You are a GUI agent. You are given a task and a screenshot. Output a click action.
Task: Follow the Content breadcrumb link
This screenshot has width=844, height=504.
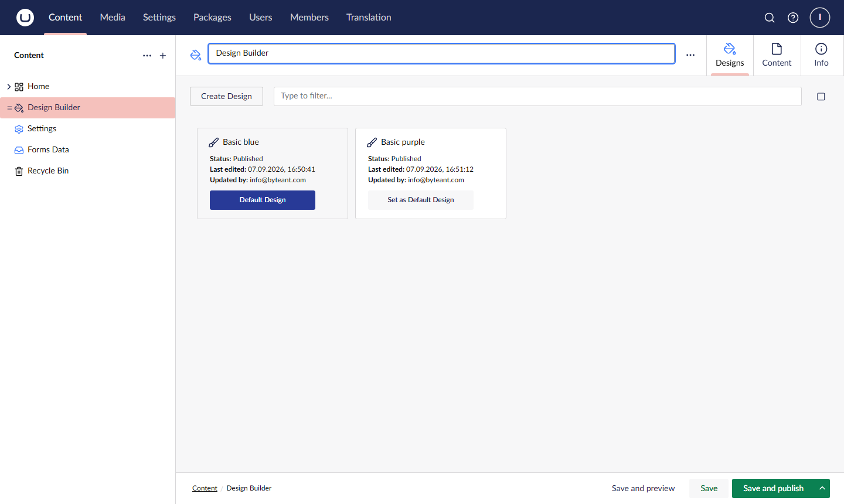tap(205, 488)
